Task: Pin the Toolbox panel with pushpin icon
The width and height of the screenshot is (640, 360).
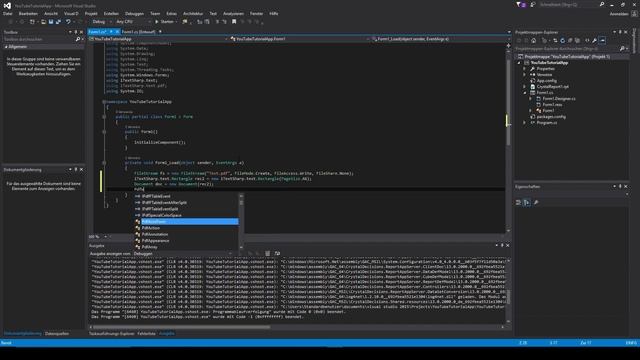Action: pyautogui.click(x=76, y=32)
